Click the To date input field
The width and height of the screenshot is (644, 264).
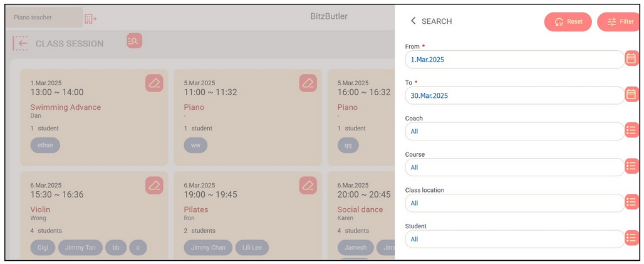pyautogui.click(x=514, y=96)
